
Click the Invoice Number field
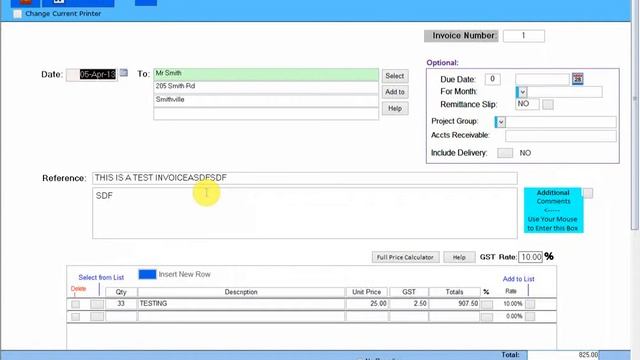(x=524, y=36)
